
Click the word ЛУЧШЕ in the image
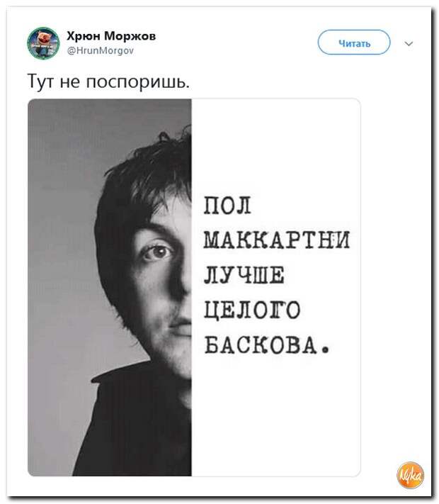pos(244,274)
